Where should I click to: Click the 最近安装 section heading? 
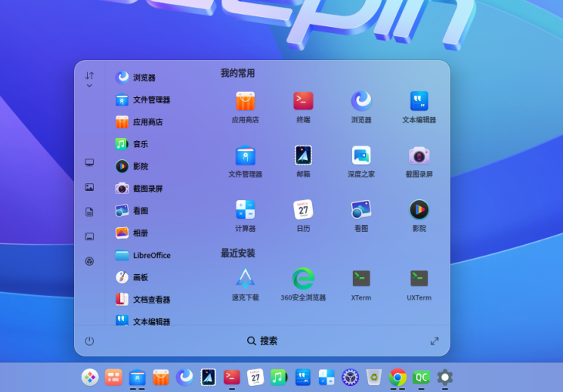tap(238, 253)
